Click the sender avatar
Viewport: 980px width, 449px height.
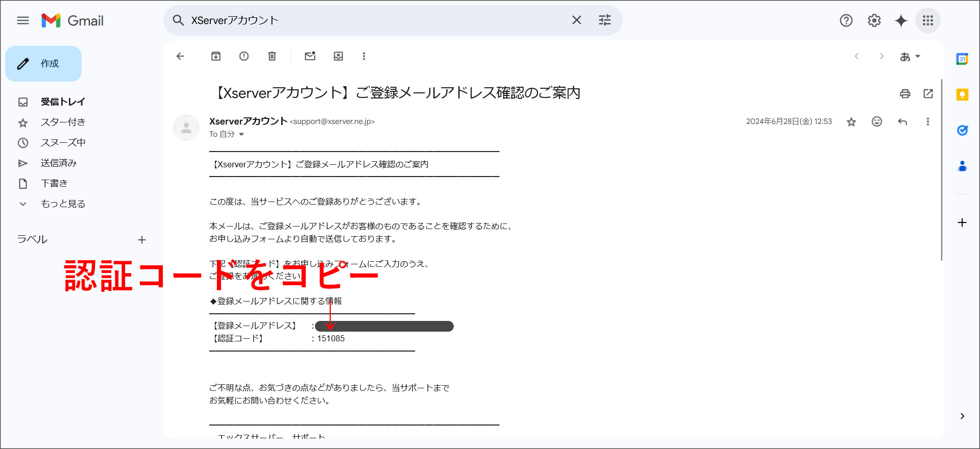pos(186,128)
